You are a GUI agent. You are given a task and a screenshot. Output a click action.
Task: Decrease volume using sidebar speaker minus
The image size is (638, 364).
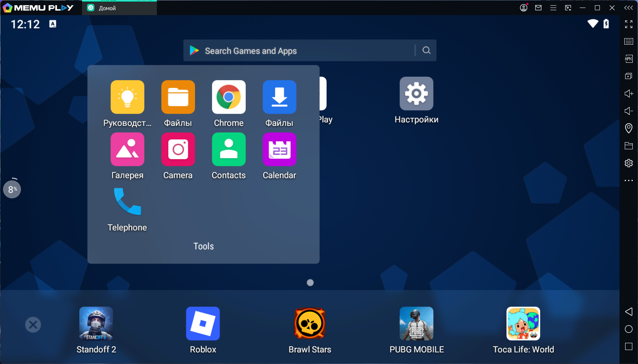[x=629, y=111]
